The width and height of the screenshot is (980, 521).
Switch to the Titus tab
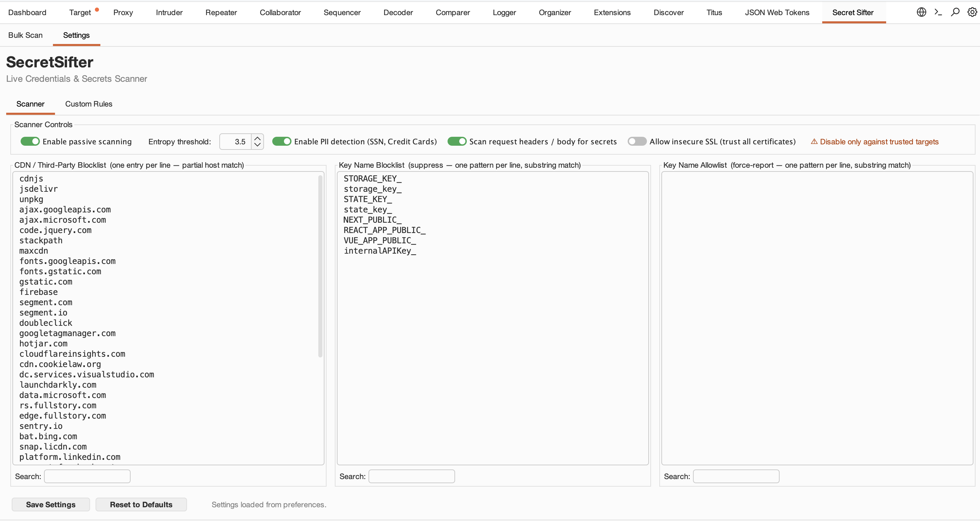(x=714, y=12)
